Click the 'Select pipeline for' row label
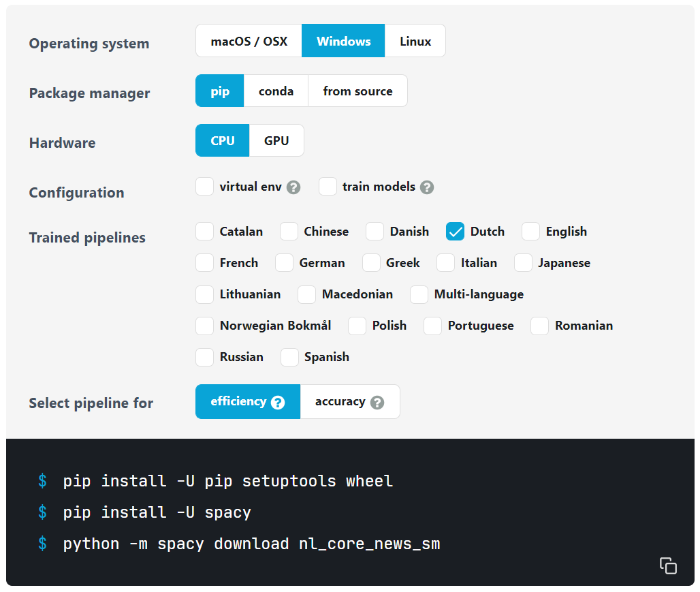Image resolution: width=700 pixels, height=592 pixels. click(91, 403)
